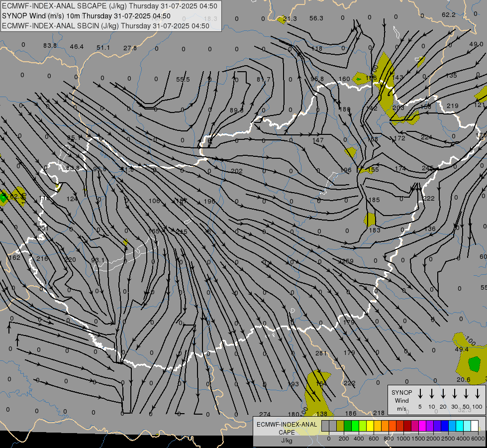Select the pale cyan CAPE legend swatch
487x448 pixels.
pos(467,426)
